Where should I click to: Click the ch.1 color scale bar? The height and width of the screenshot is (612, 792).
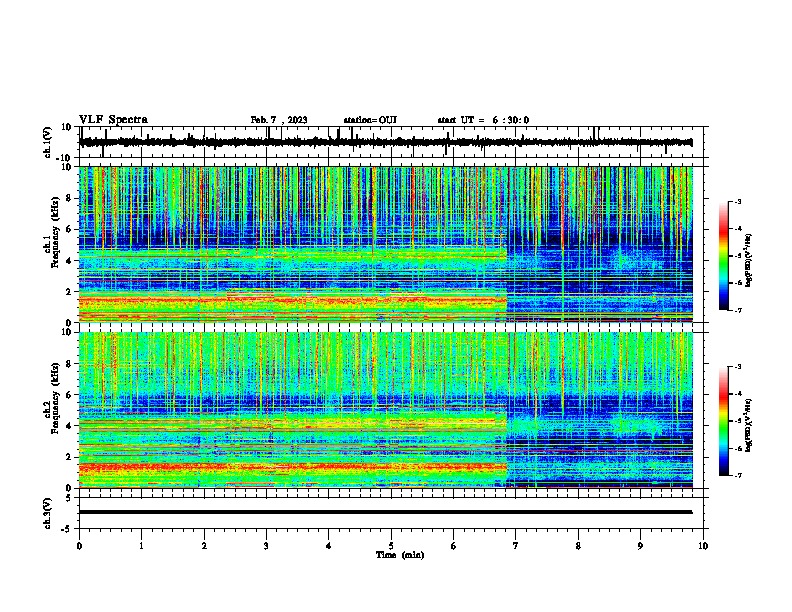tap(724, 256)
